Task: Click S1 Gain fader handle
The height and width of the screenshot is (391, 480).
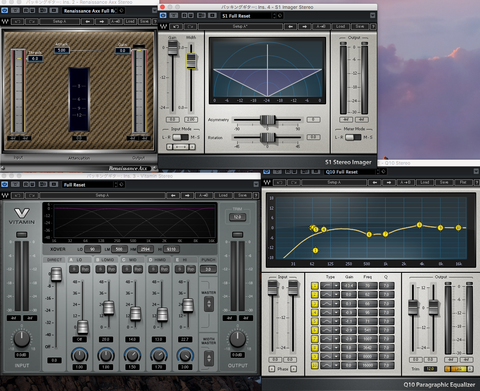Action: pos(172,47)
